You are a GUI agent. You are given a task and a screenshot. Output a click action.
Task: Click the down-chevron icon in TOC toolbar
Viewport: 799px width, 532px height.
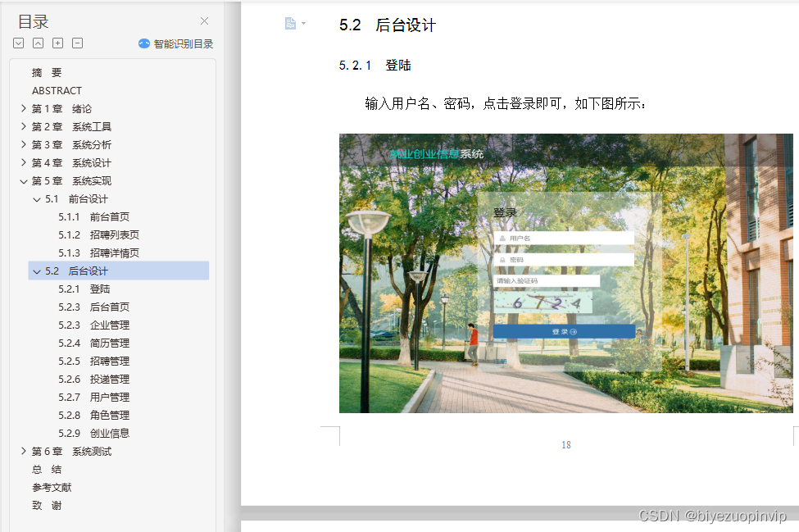(18, 43)
